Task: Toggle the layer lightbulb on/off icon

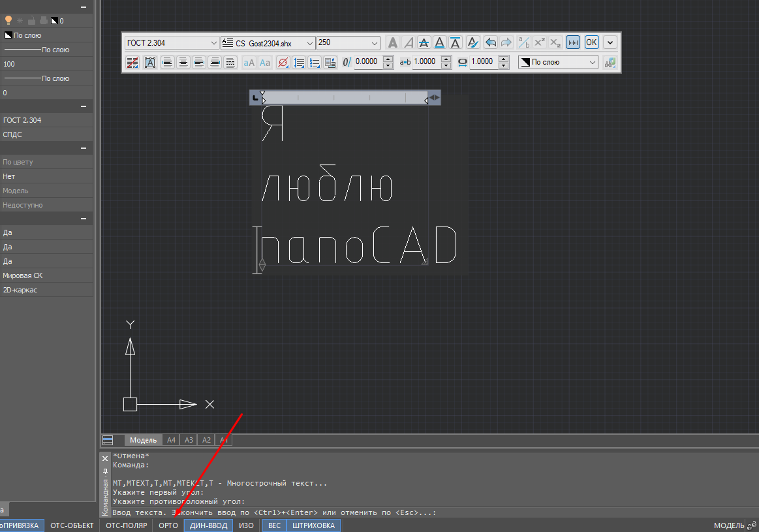Action: coord(8,20)
